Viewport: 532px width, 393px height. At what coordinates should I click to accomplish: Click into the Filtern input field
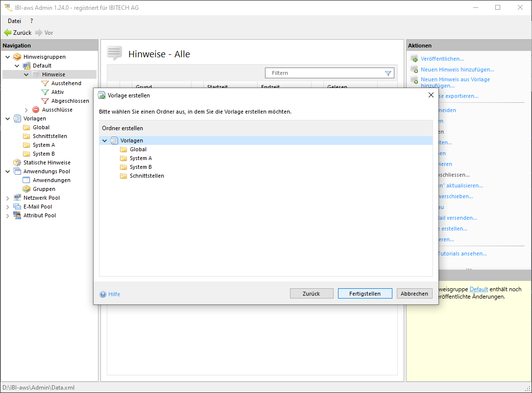tap(326, 73)
